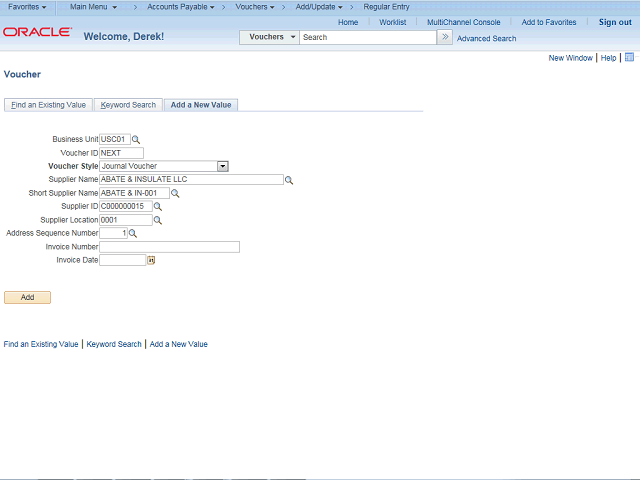Click Sign out

click(615, 22)
